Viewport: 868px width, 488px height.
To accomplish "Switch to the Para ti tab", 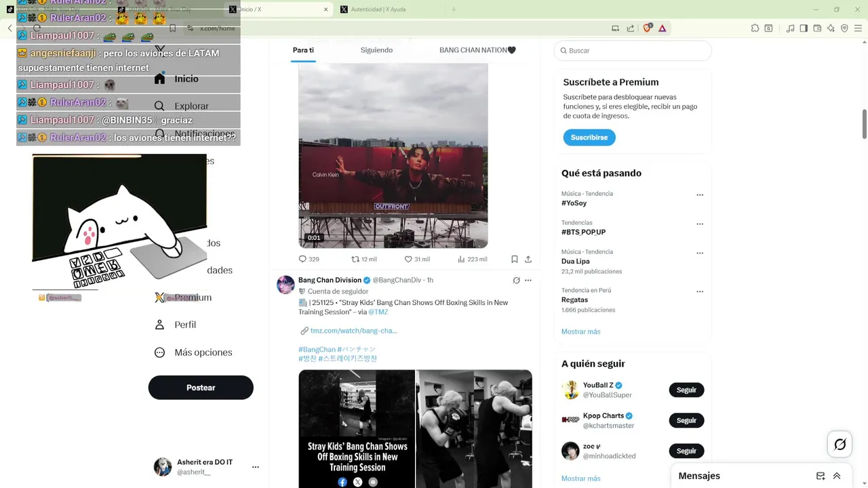I will coord(303,50).
